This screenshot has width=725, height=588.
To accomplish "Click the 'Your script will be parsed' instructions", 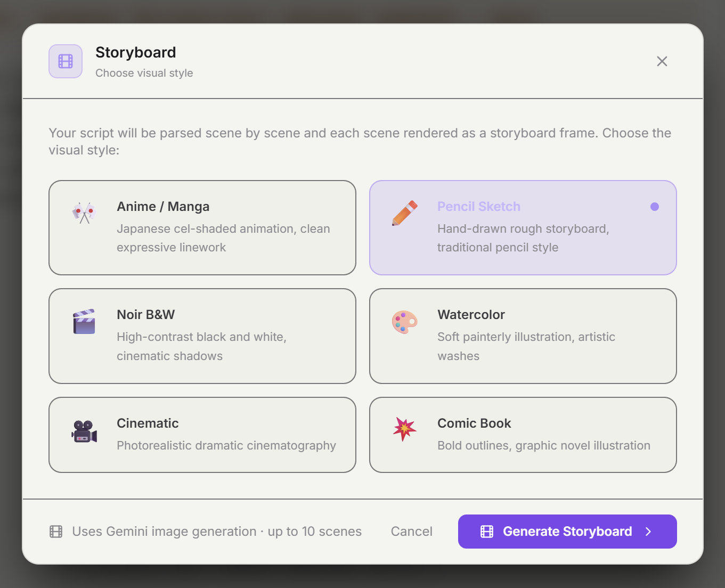I will 360,142.
